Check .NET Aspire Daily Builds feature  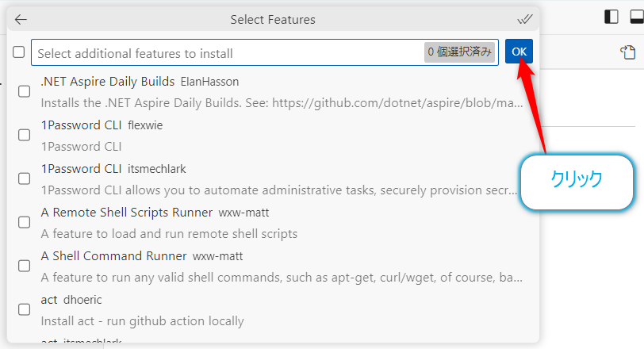25,91
